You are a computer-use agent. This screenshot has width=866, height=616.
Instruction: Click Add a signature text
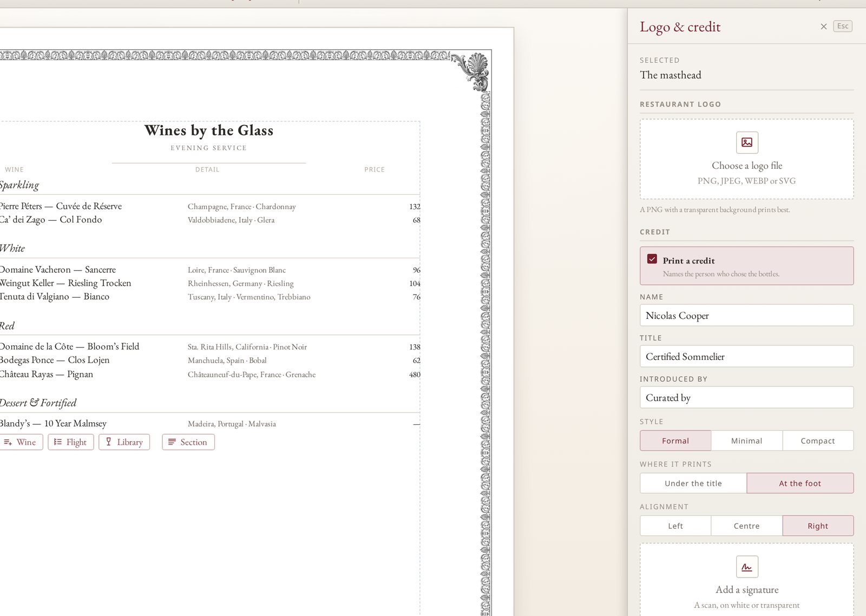[x=747, y=589]
